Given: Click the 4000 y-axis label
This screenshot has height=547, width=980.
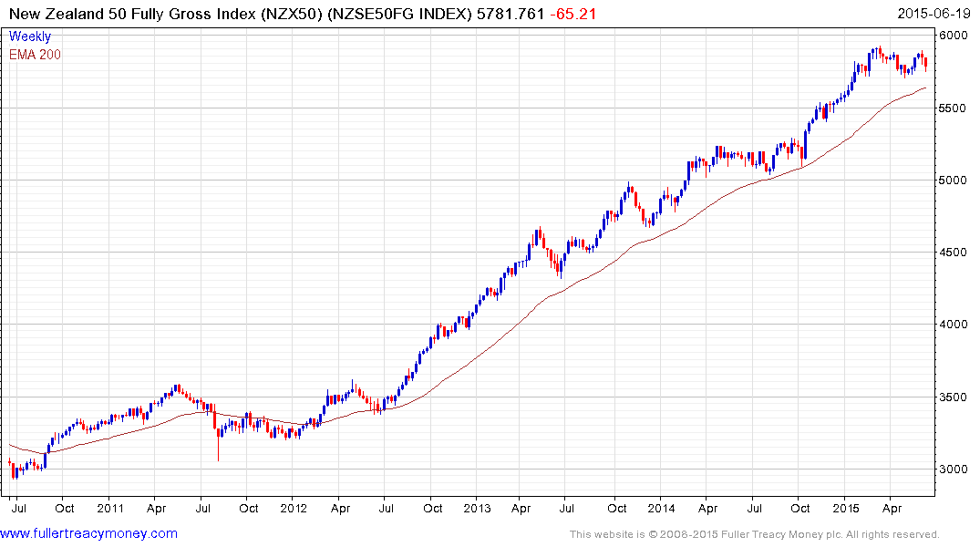Looking at the screenshot, I should pos(953,325).
